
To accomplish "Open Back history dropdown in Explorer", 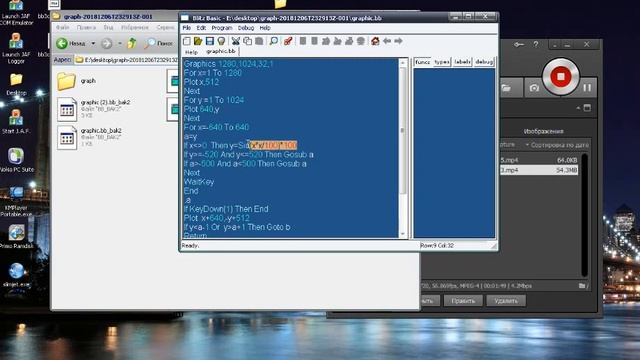I will (x=93, y=43).
